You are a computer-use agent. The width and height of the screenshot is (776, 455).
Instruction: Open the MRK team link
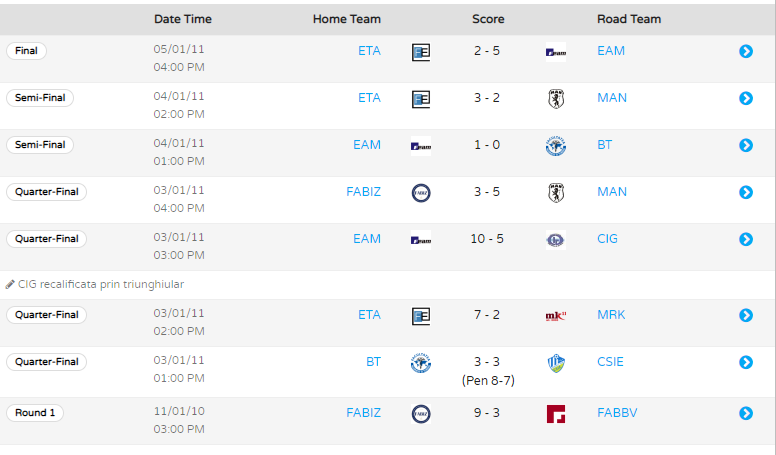[611, 314]
